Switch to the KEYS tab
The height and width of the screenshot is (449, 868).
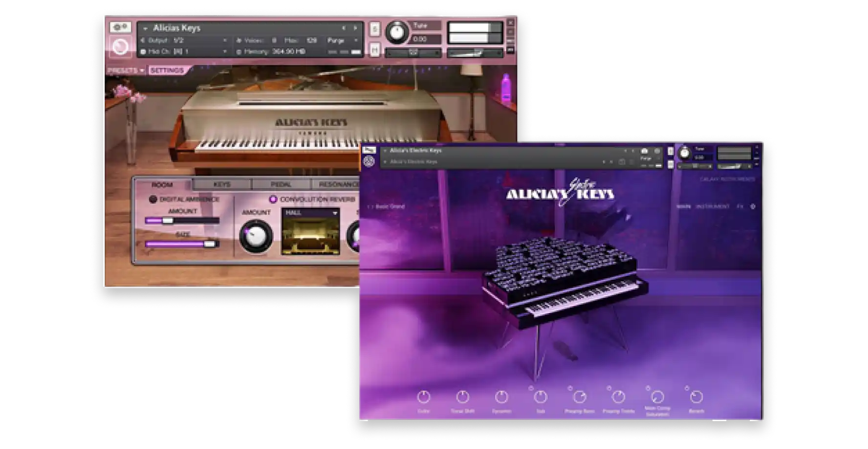pos(222,184)
